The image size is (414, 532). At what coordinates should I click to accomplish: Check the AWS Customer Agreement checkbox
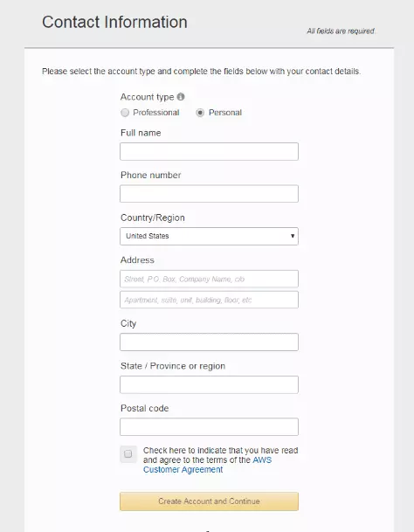coord(128,454)
